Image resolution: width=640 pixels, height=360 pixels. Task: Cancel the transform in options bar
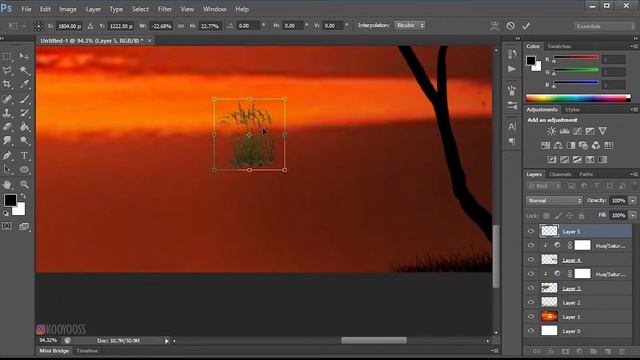(x=510, y=26)
